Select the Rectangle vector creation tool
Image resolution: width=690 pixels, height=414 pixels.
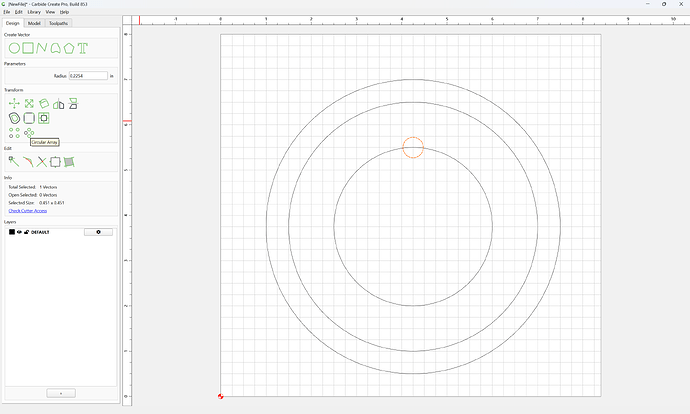(28, 48)
